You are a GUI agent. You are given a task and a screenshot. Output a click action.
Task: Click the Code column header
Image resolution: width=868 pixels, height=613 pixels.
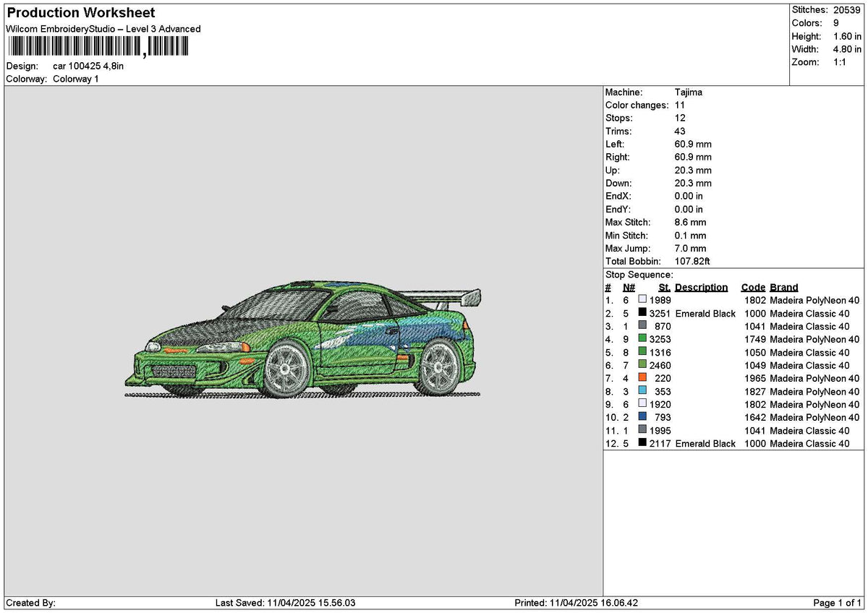pos(754,287)
